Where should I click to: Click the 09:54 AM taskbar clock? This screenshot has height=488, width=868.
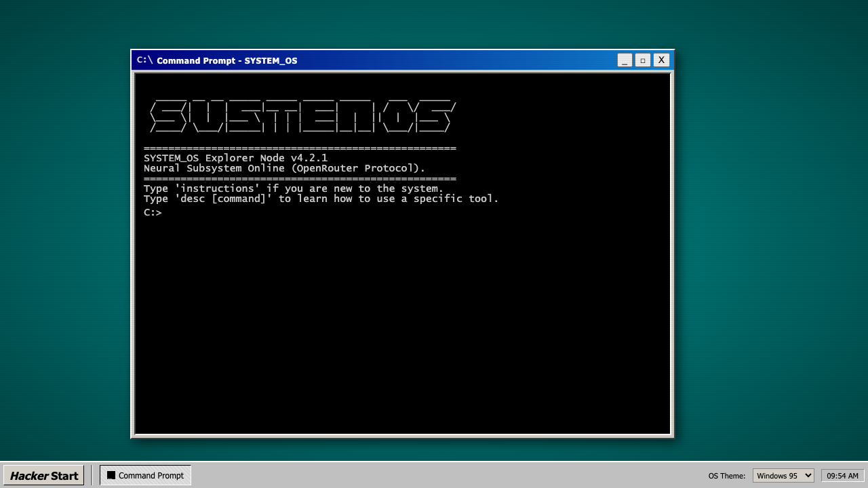842,476
